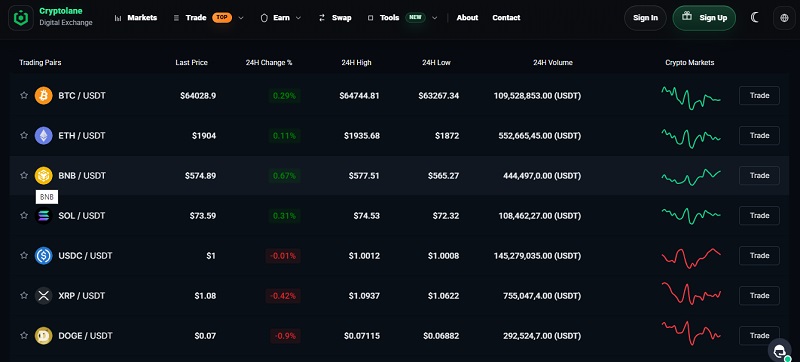Screen dimensions: 800x362
Task: Expand the Earn menu chevron
Action: [298, 18]
